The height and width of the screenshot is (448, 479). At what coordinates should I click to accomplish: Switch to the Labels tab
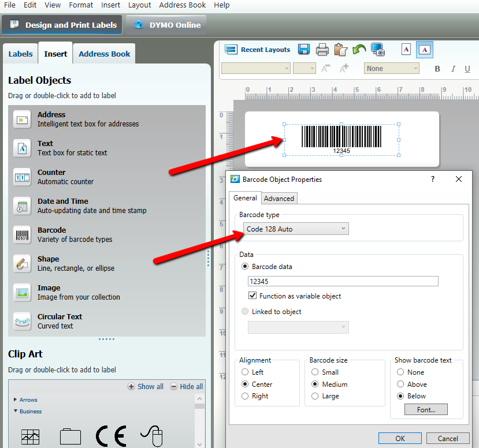[20, 54]
